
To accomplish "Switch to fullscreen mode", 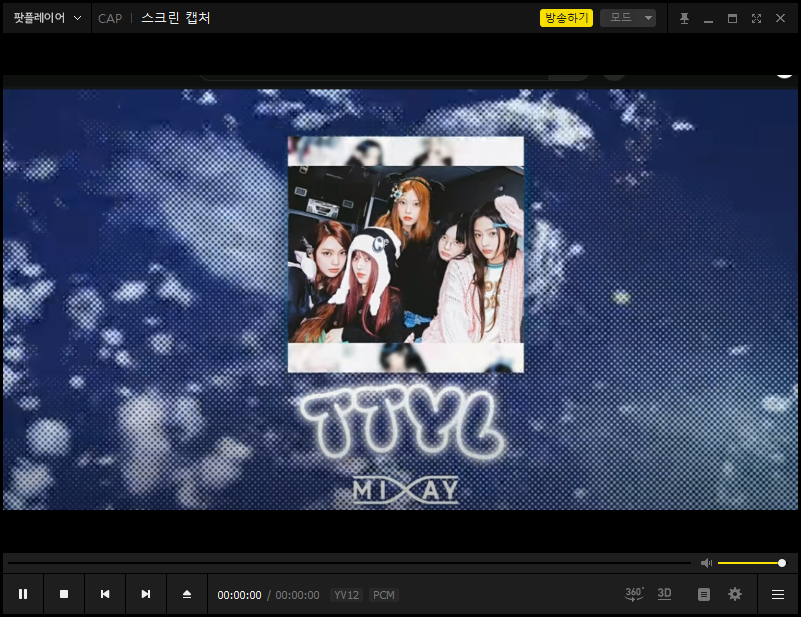I will click(757, 18).
